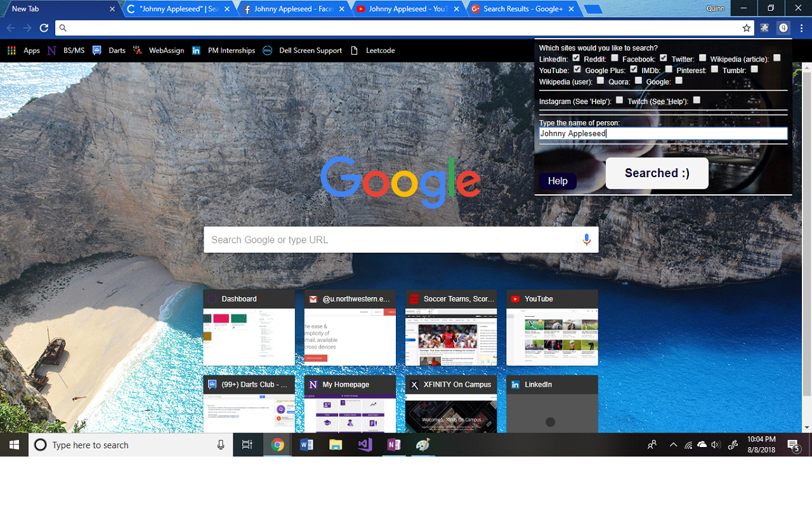Open the PM Internships bookmark
Image resolution: width=812 pixels, height=508 pixels.
click(x=223, y=50)
